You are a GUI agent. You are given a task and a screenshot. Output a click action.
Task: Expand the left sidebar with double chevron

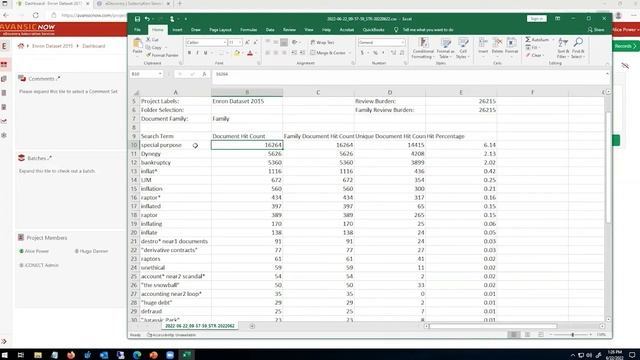[x=4, y=341]
